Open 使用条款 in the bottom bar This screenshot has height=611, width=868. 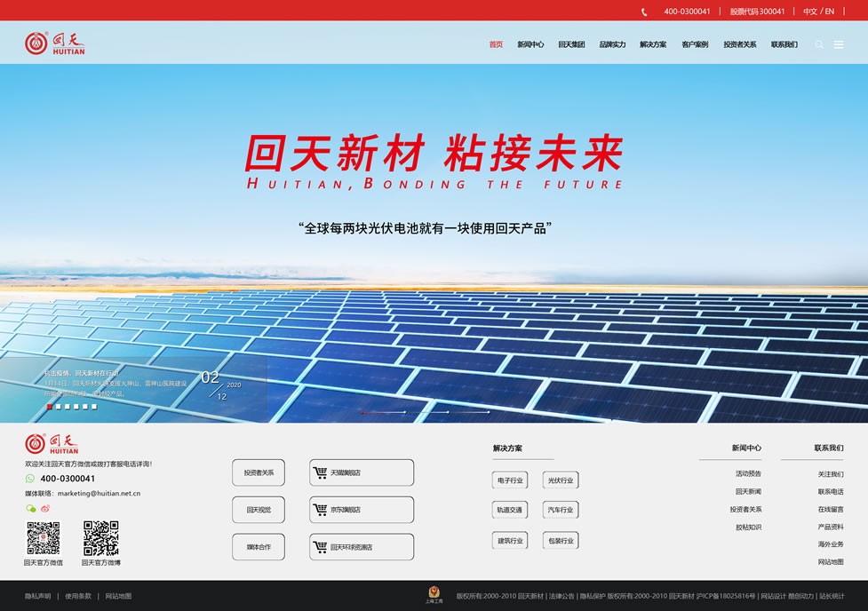point(78,596)
